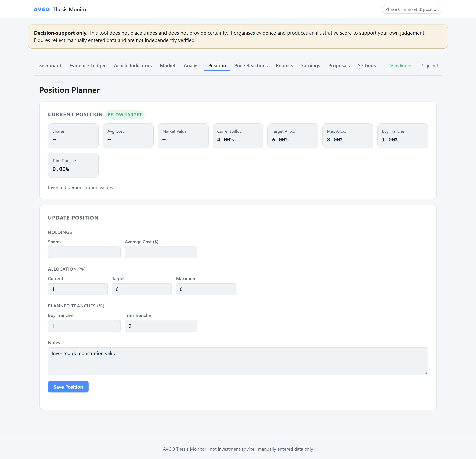Select the Buy Tranche input field
The width and height of the screenshot is (476, 459).
point(84,326)
